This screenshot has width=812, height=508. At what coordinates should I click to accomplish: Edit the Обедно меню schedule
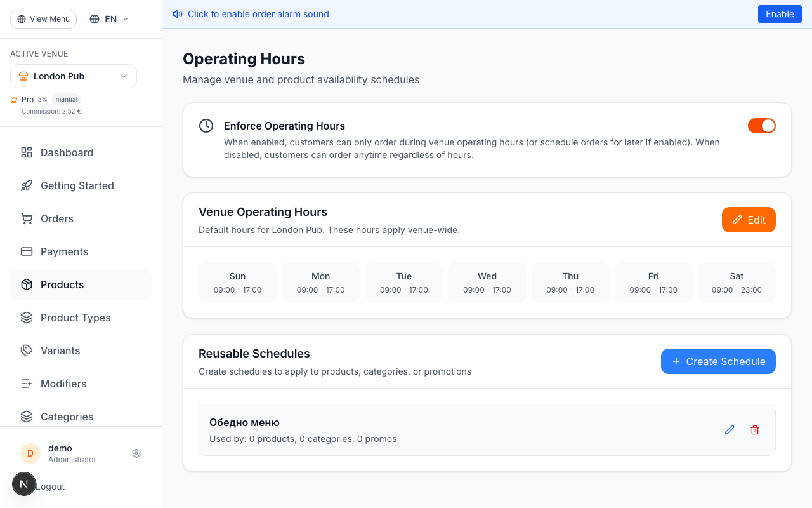pos(729,430)
